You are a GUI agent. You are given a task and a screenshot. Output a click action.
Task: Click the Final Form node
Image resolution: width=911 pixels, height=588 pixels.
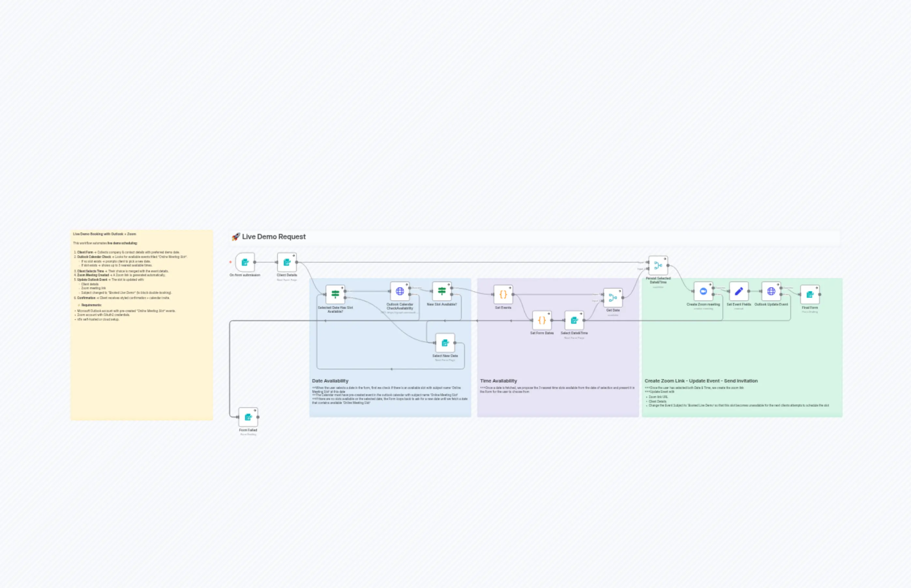(x=810, y=294)
